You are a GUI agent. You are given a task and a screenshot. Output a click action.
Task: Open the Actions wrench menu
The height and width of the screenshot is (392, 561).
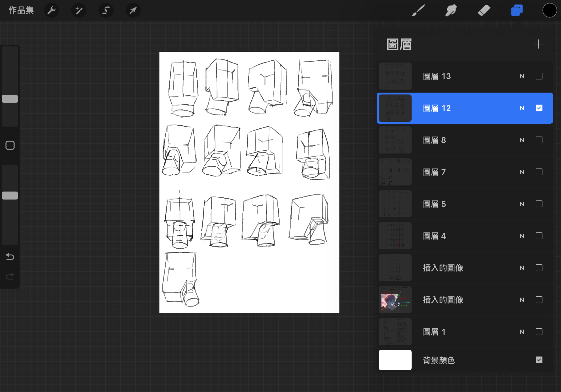point(51,10)
